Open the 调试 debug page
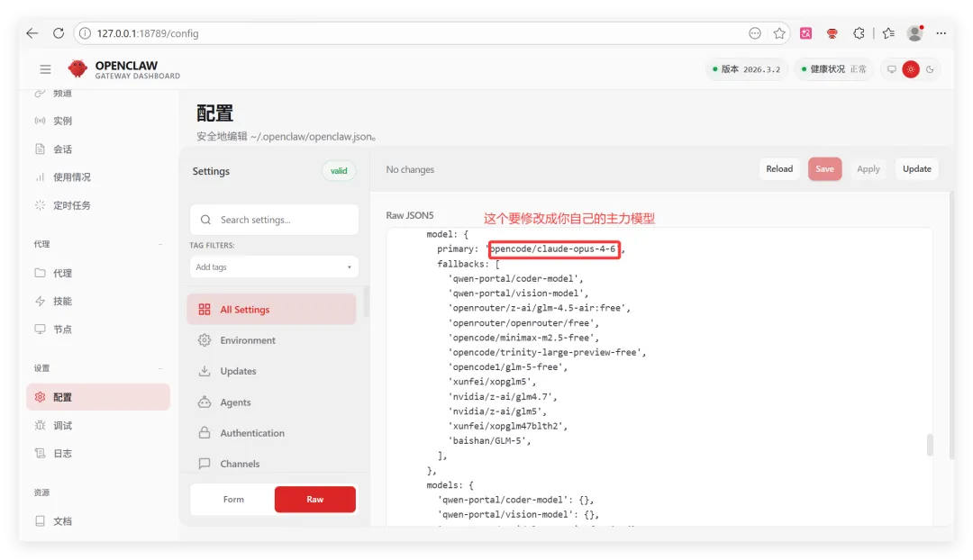This screenshot has height=560, width=973. coord(98,426)
